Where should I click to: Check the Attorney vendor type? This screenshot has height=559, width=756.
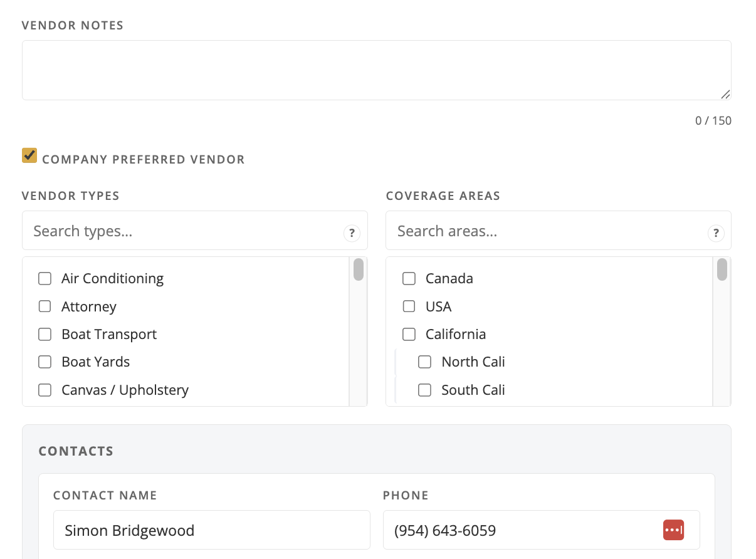45,306
